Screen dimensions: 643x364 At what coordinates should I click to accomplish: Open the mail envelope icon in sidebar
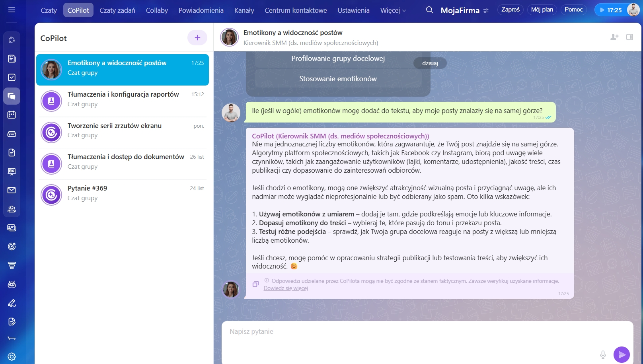coord(12,190)
